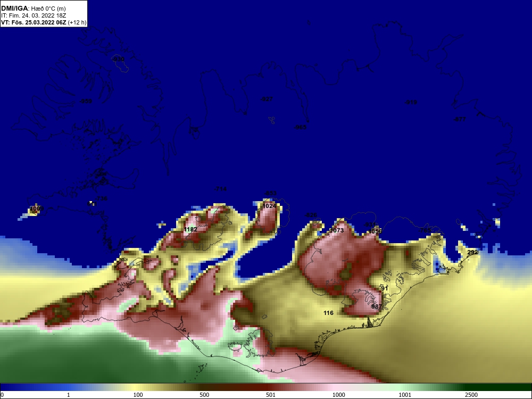The height and width of the screenshot is (399, 532).
Task: Click the map value label 292
Action: (472, 252)
